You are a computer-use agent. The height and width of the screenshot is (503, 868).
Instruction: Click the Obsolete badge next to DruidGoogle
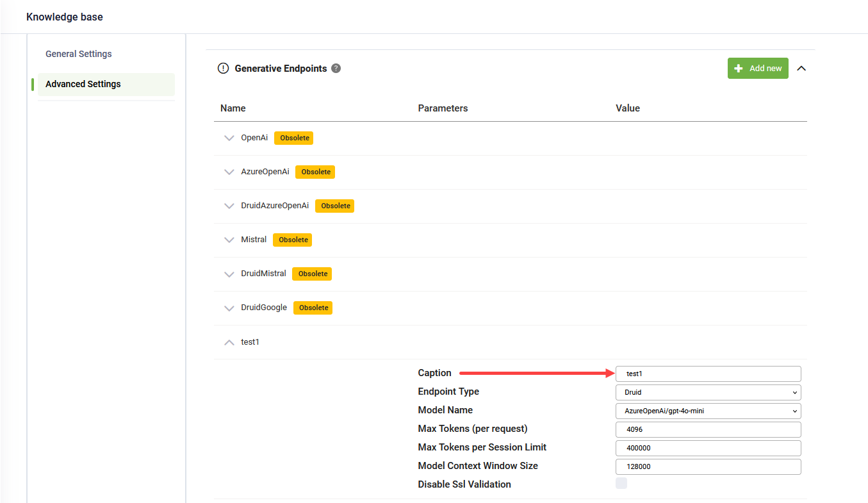pos(313,308)
